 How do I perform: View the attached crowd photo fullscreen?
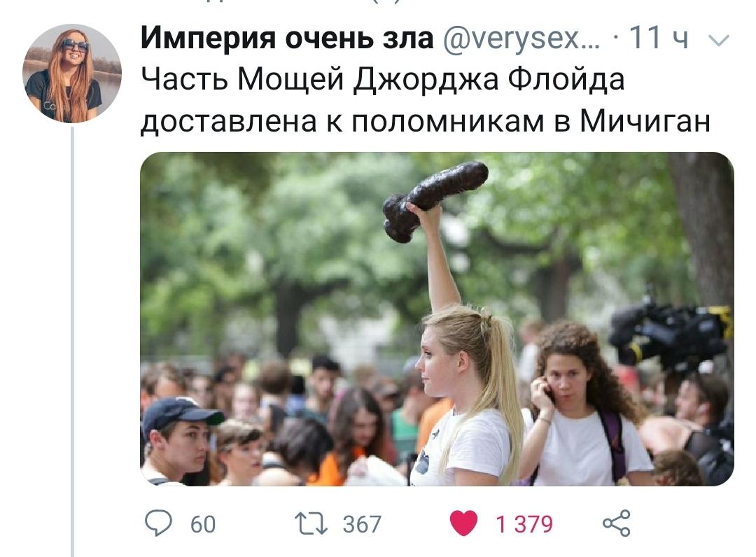(437, 319)
